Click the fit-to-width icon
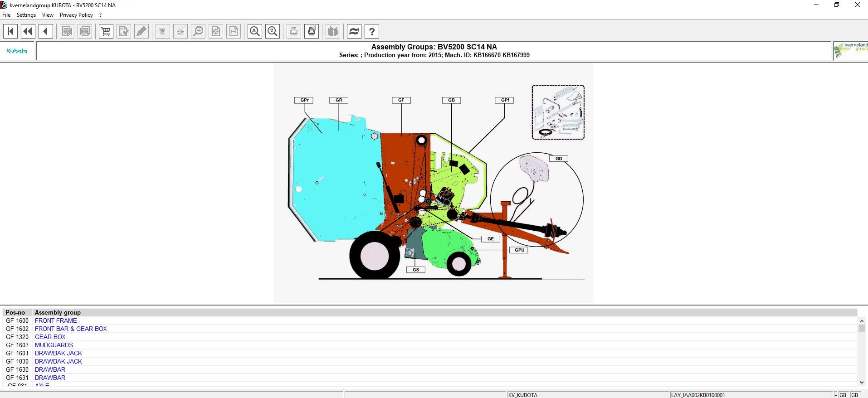868x398 pixels. [x=234, y=31]
